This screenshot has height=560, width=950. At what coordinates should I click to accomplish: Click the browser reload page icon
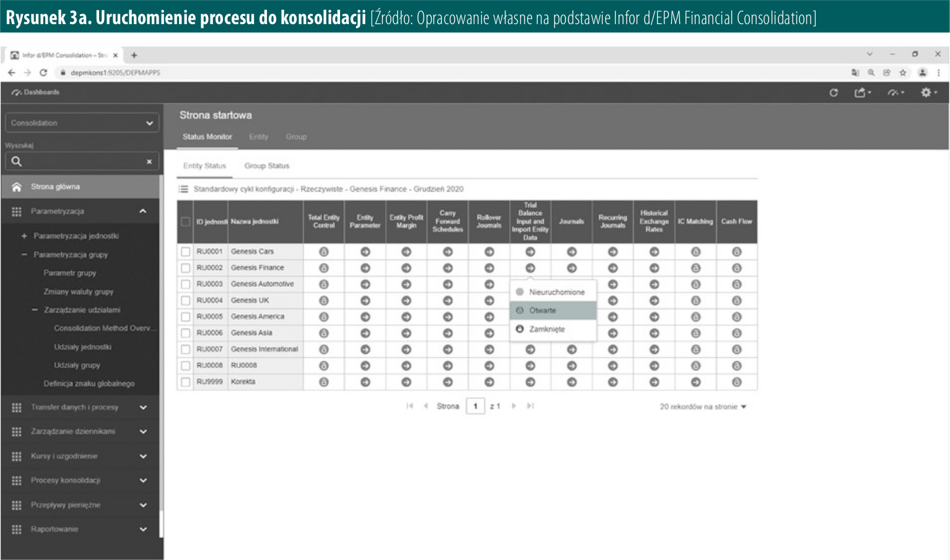43,72
